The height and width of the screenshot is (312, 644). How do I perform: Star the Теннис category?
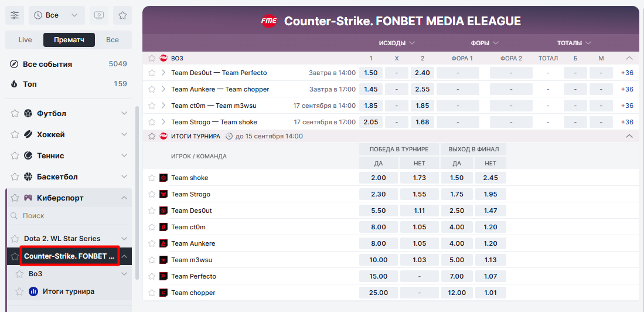tap(15, 155)
